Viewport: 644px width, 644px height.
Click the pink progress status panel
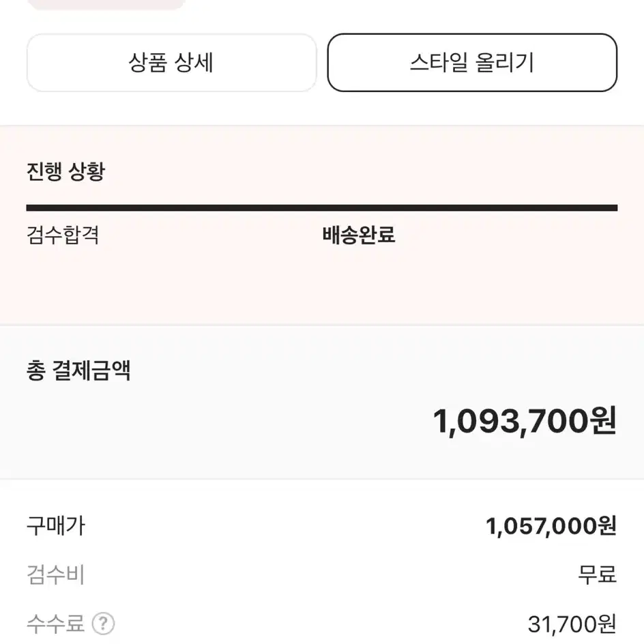(x=322, y=225)
